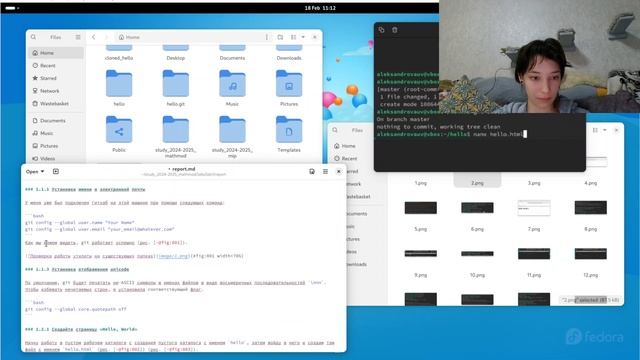Select the Templates folder icon

click(289, 129)
